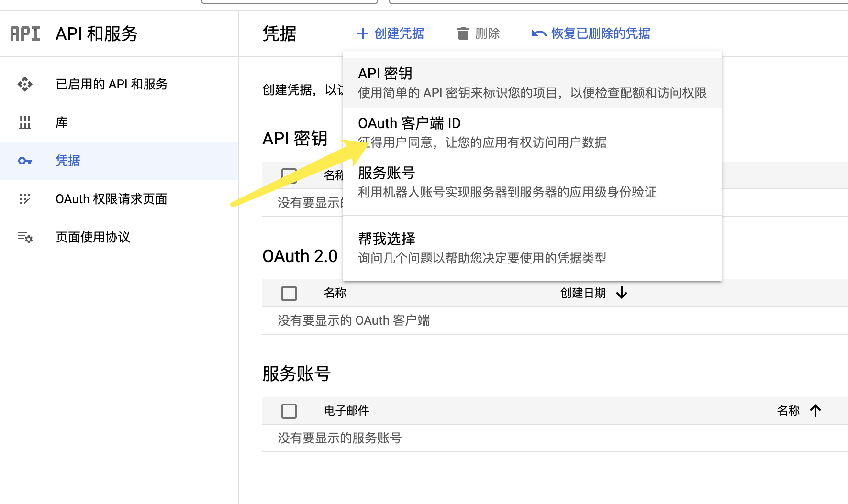Screen dimensions: 848x504
Task: Click the trash can delete icon
Action: [x=463, y=33]
